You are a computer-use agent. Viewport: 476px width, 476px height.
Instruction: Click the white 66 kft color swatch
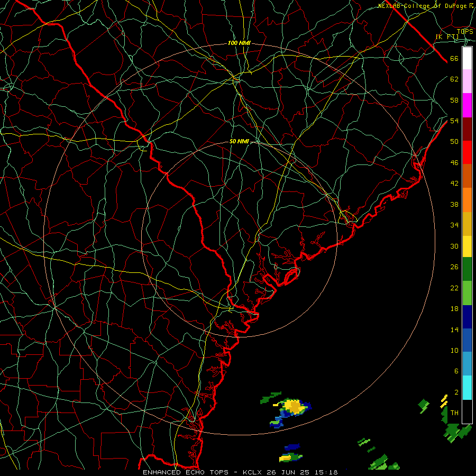[x=467, y=58]
